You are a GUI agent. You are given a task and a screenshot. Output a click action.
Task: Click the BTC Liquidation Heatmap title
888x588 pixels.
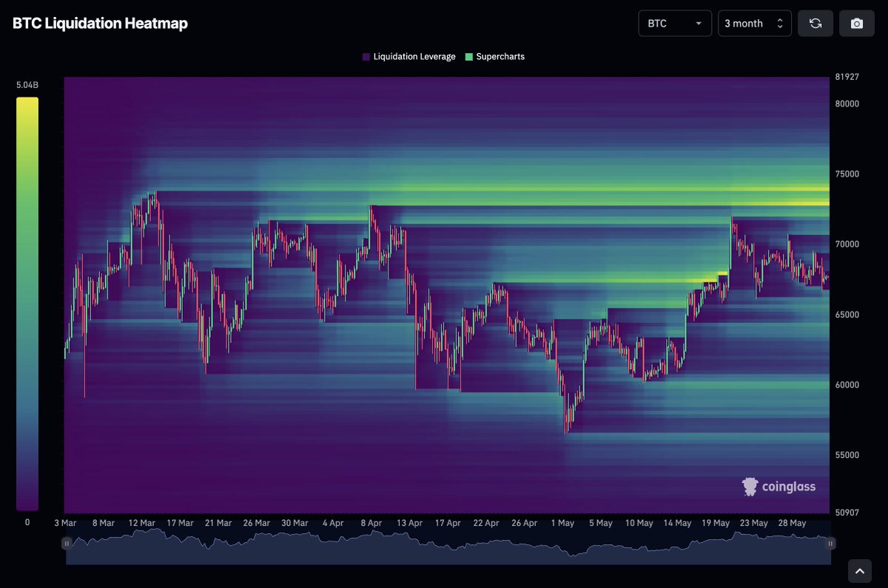[100, 24]
